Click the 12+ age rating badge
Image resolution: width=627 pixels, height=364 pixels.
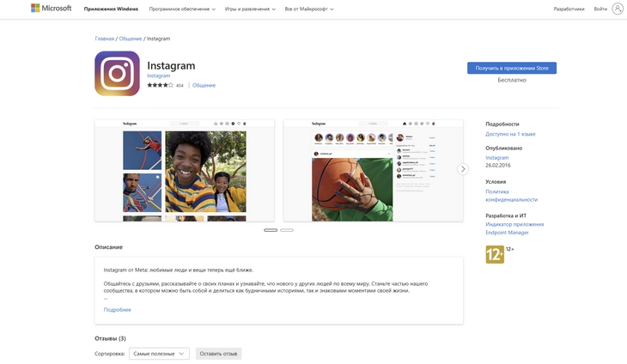click(495, 254)
